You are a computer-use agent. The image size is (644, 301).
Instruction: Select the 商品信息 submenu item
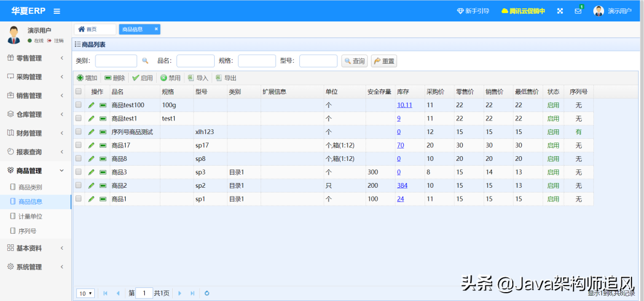tap(36, 201)
